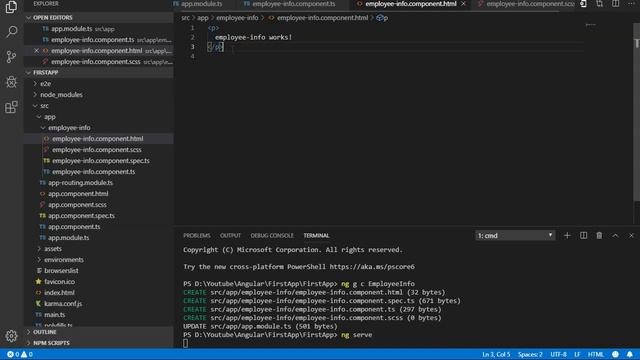This screenshot has height=360, width=640.
Task: Open app.component.ts file
Action: pos(99,227)
